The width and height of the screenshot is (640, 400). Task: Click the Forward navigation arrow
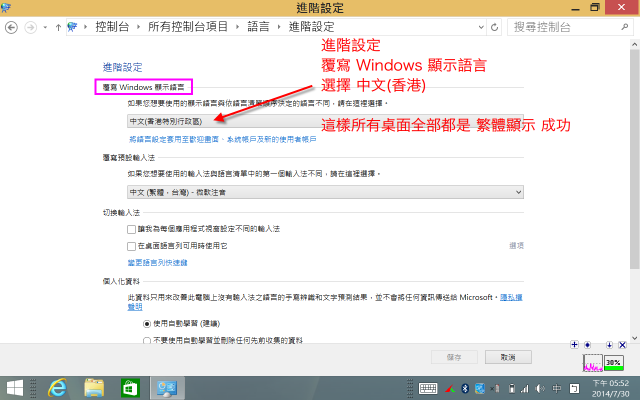coord(31,27)
